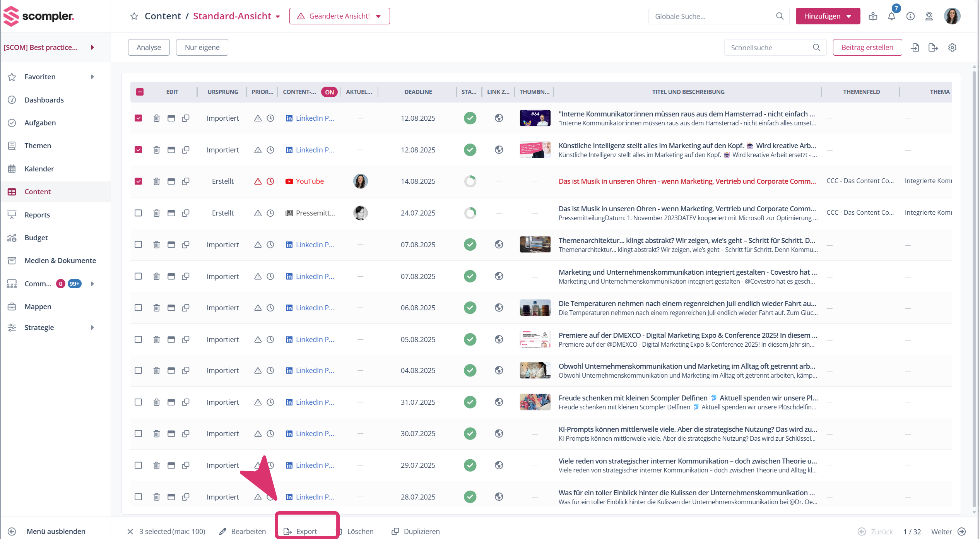This screenshot has width=980, height=539.
Task: Expand the Favoriten sidebar submenu
Action: pos(92,77)
